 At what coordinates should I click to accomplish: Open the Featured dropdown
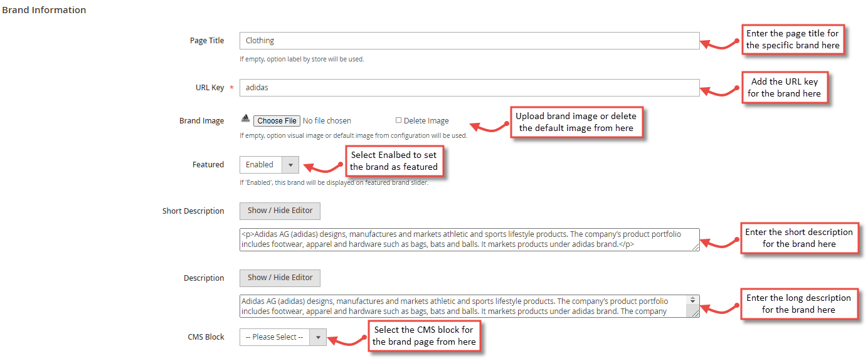pos(269,165)
